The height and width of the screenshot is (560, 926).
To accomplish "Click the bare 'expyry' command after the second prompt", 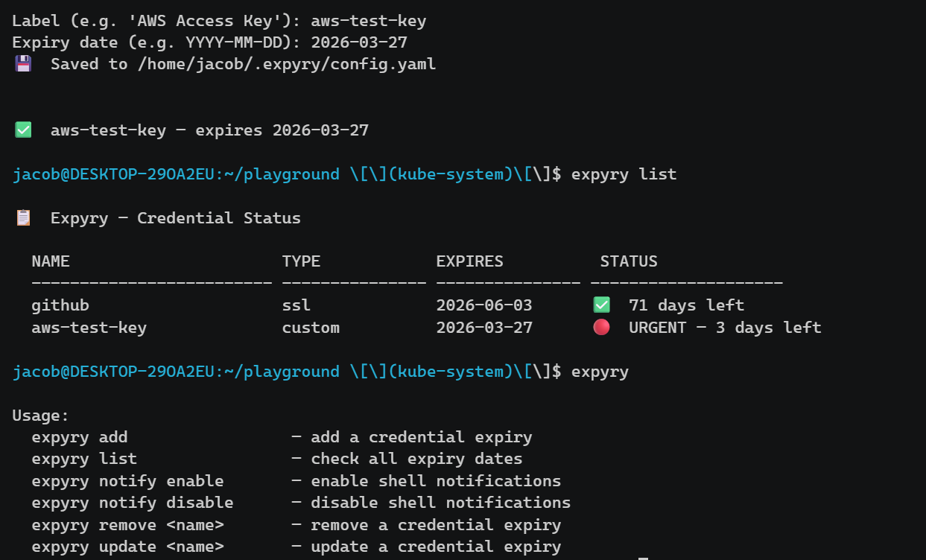I will click(x=600, y=371).
